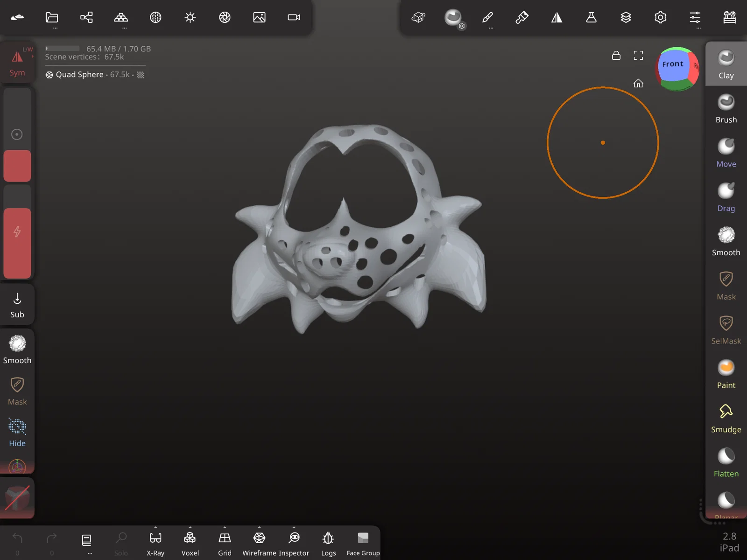Screen dimensions: 747x560
Task: Toggle the Grid display
Action: [225, 544]
